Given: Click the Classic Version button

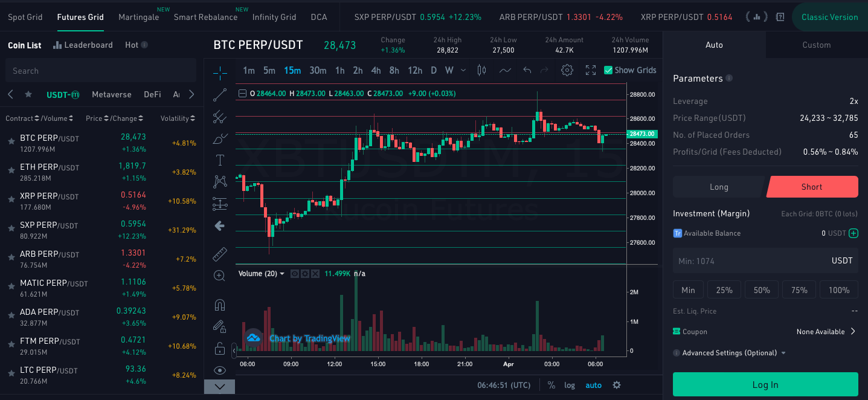Looking at the screenshot, I should pyautogui.click(x=829, y=17).
